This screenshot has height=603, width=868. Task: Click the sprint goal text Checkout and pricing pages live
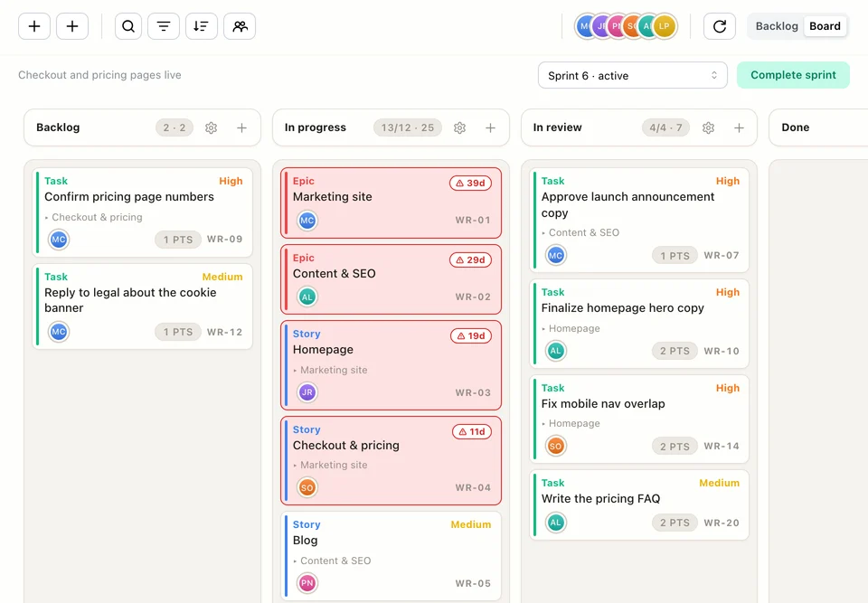coord(99,75)
